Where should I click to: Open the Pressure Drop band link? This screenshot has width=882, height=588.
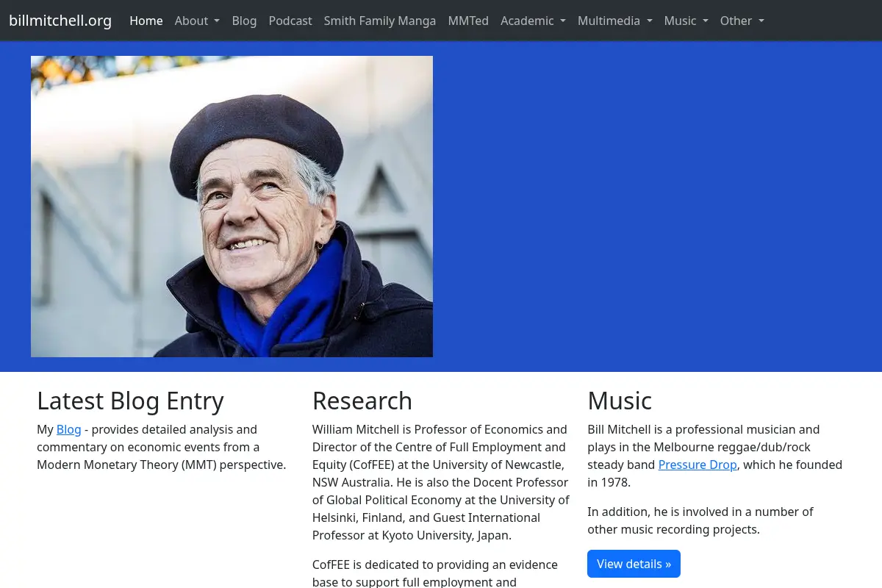(698, 465)
